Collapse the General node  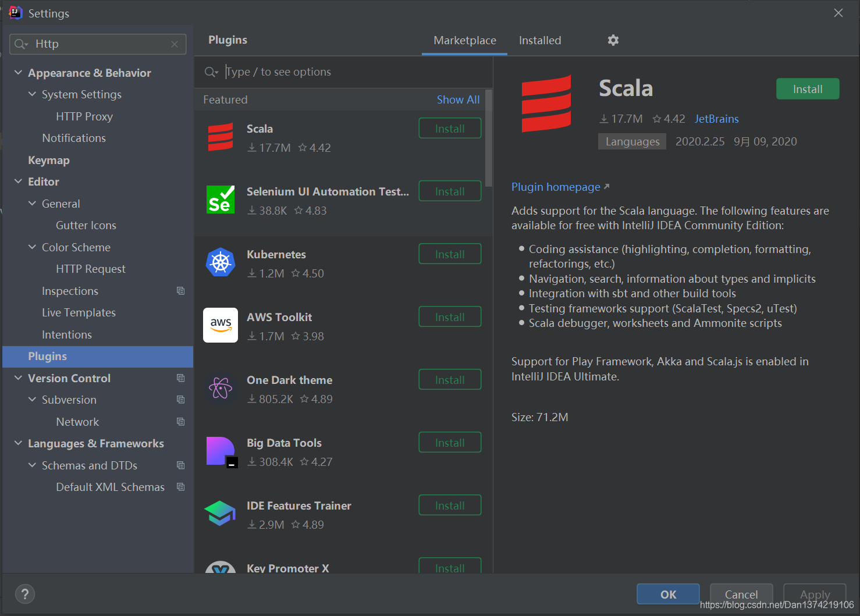pos(32,204)
